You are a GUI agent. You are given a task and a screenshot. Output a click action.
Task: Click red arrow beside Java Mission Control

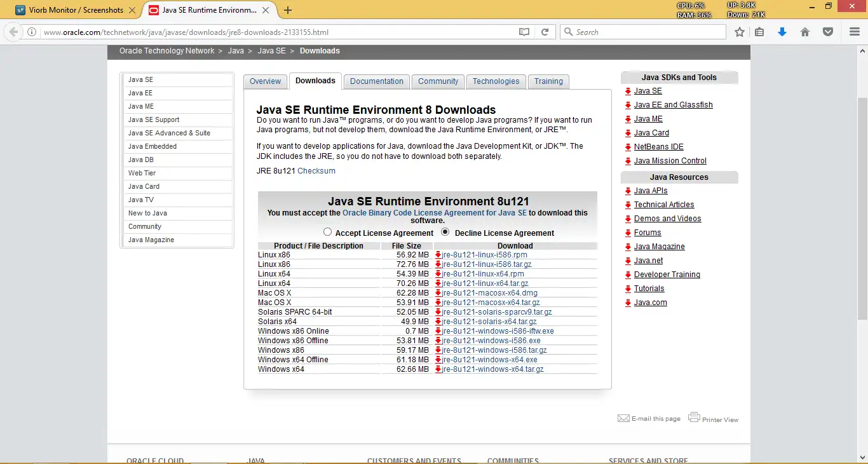[x=628, y=161]
